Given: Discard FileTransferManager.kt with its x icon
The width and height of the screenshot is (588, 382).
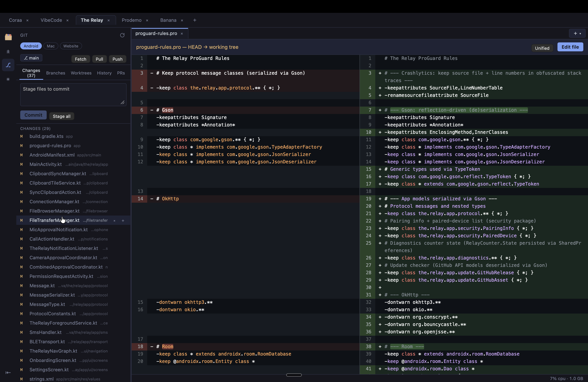Looking at the screenshot, I should click(114, 220).
